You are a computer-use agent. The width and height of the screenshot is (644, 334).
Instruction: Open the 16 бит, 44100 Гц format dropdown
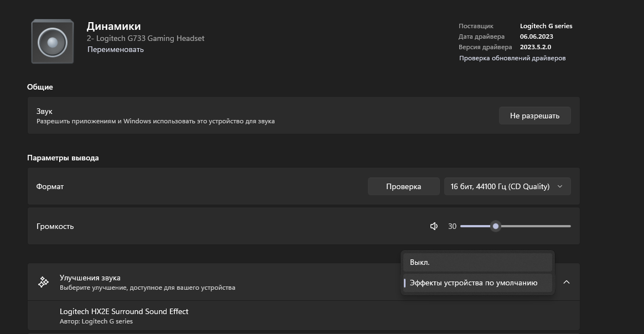coord(507,186)
